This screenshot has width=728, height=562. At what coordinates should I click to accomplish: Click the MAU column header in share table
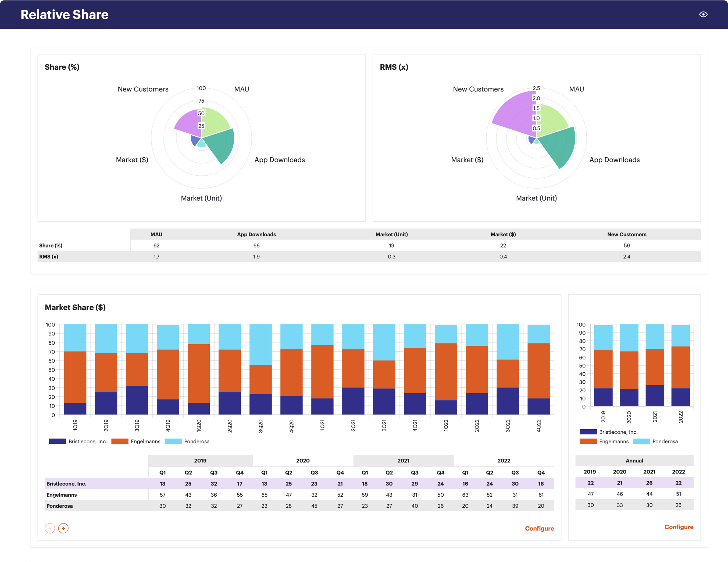tap(156, 235)
